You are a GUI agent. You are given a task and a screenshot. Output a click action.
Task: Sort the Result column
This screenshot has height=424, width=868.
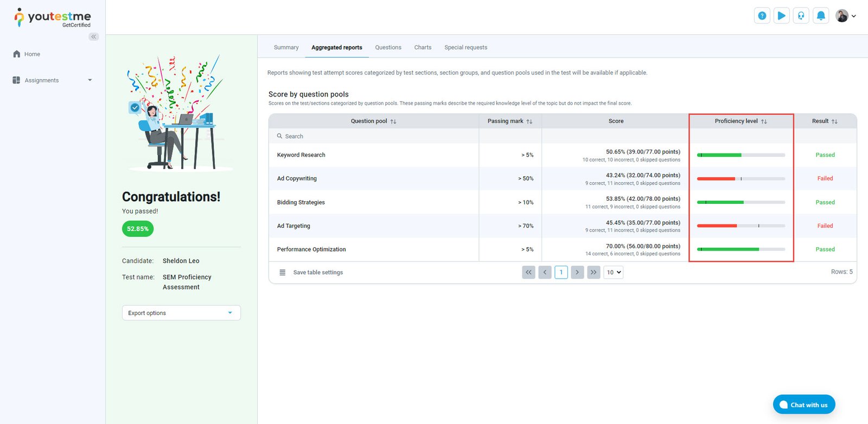(x=834, y=121)
